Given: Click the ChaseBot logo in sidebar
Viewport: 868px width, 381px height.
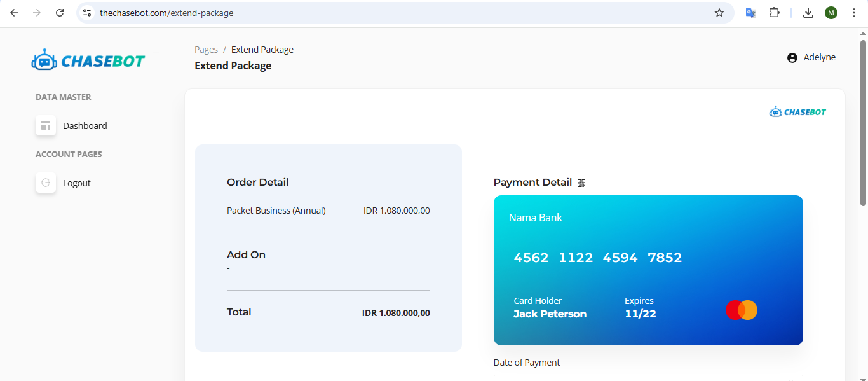Looking at the screenshot, I should [x=88, y=60].
